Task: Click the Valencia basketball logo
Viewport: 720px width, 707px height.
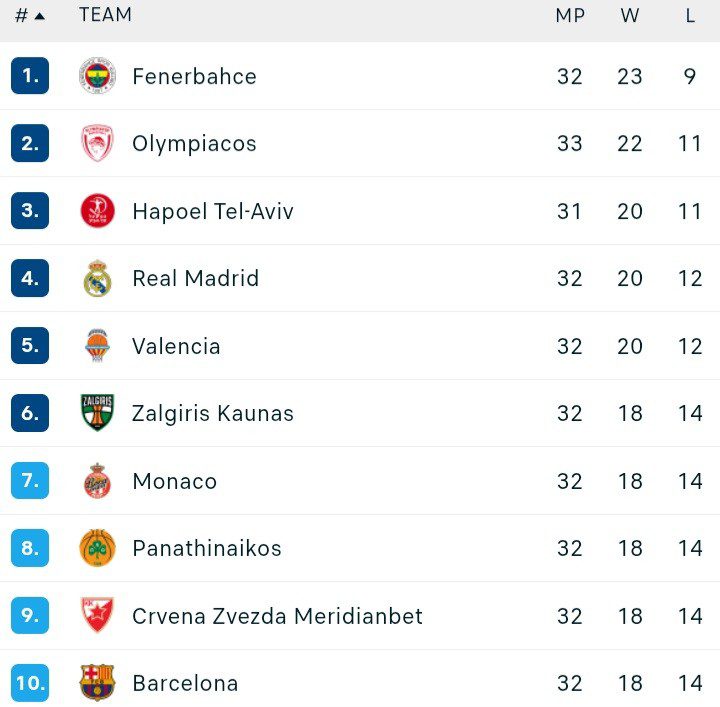Action: [97, 346]
